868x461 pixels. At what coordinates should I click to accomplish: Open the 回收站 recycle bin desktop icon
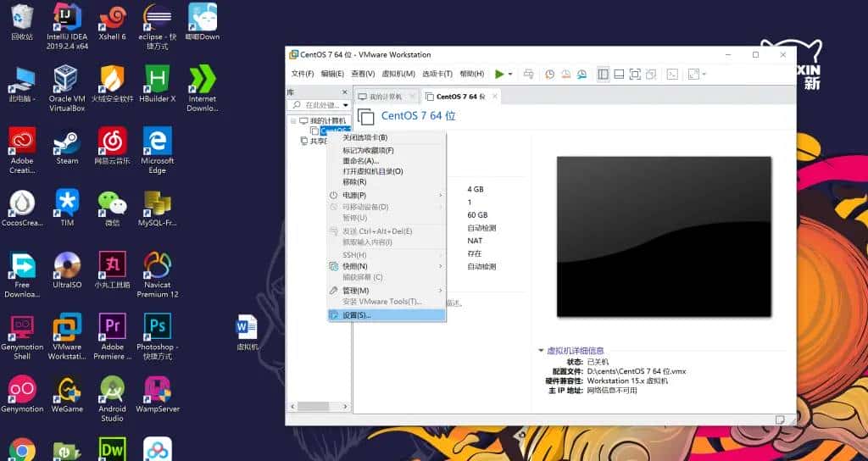click(x=22, y=23)
